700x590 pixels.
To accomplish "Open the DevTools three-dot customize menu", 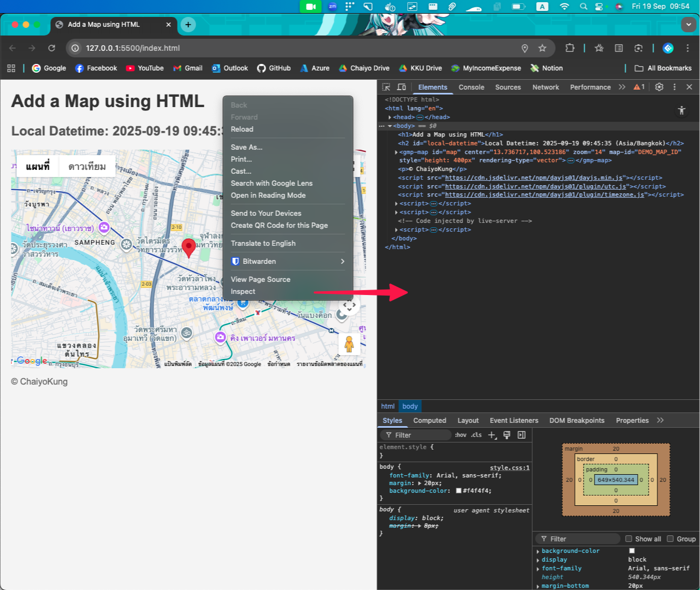I will (674, 87).
